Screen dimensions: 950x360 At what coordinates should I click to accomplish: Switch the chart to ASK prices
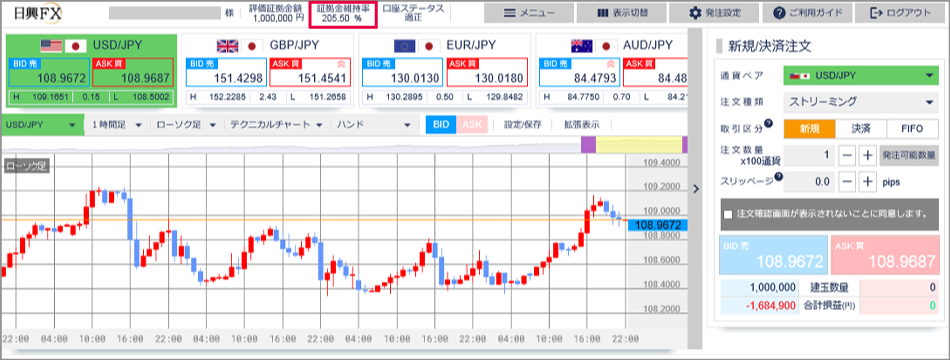(x=471, y=124)
